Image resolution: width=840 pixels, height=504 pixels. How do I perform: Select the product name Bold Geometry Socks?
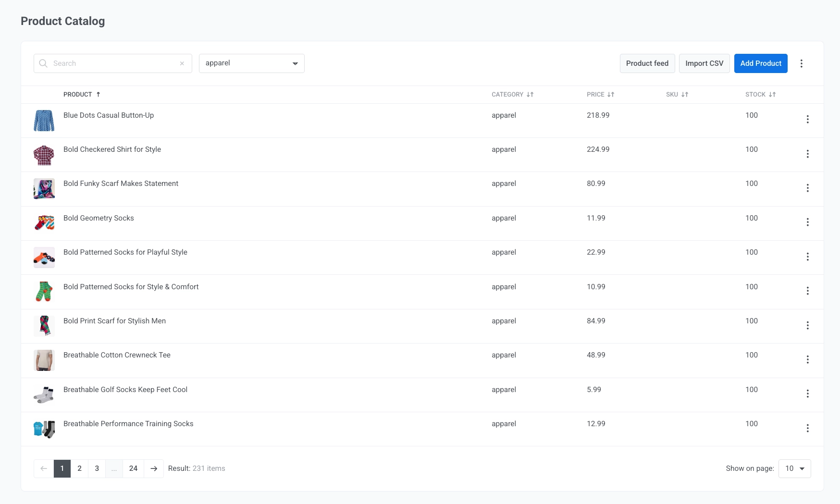click(99, 218)
